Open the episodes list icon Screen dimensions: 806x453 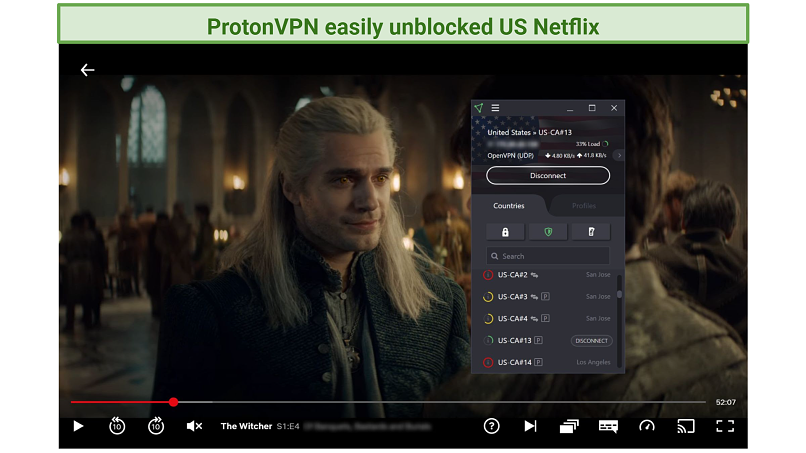coord(569,426)
